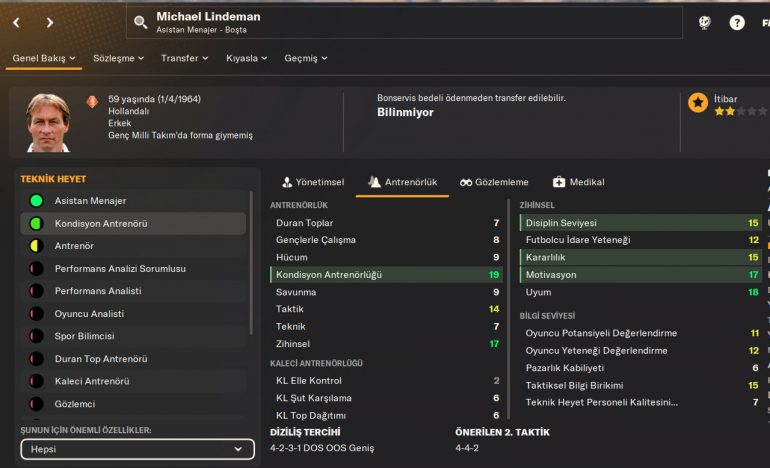Open the Hepsi attribute filter dropdown
This screenshot has width=770, height=468.
coord(132,450)
